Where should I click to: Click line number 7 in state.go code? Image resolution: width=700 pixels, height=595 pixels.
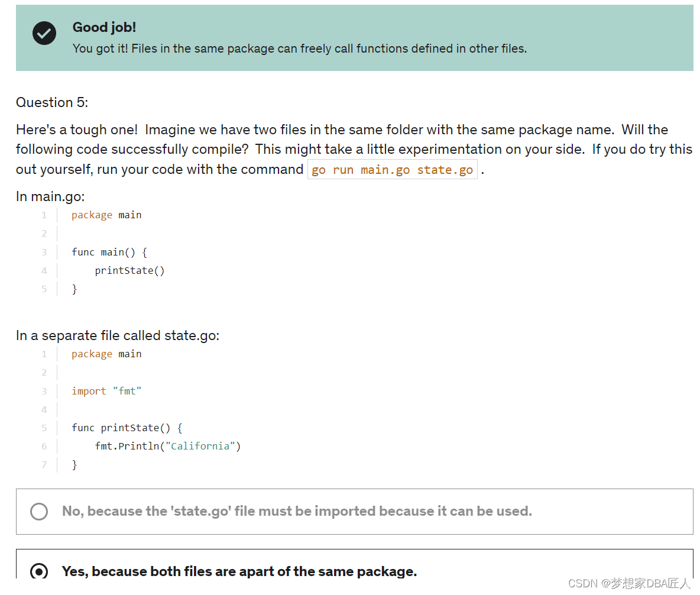pyautogui.click(x=44, y=465)
